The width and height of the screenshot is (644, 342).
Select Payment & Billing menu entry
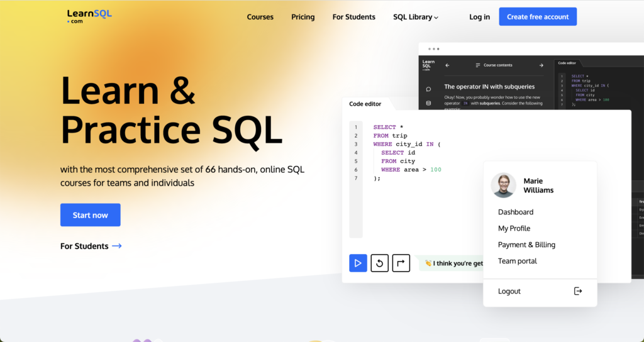pyautogui.click(x=526, y=245)
